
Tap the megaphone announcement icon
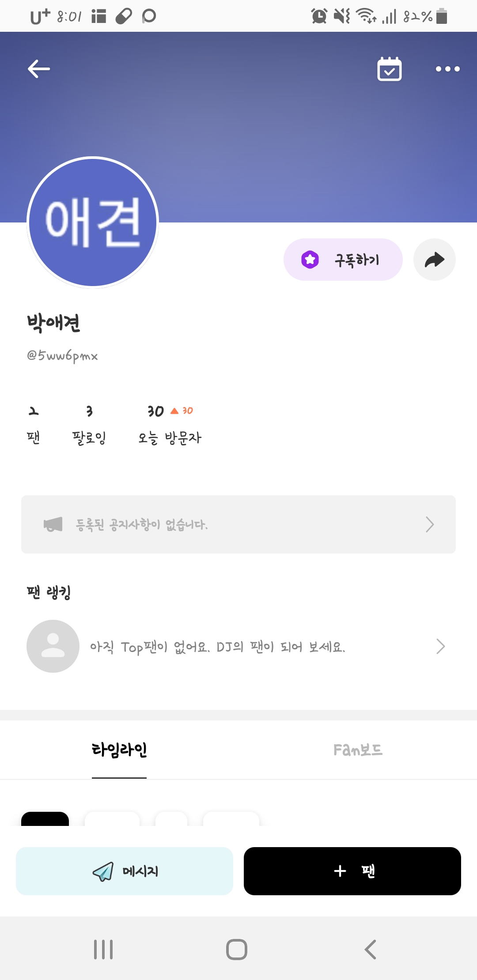[53, 524]
